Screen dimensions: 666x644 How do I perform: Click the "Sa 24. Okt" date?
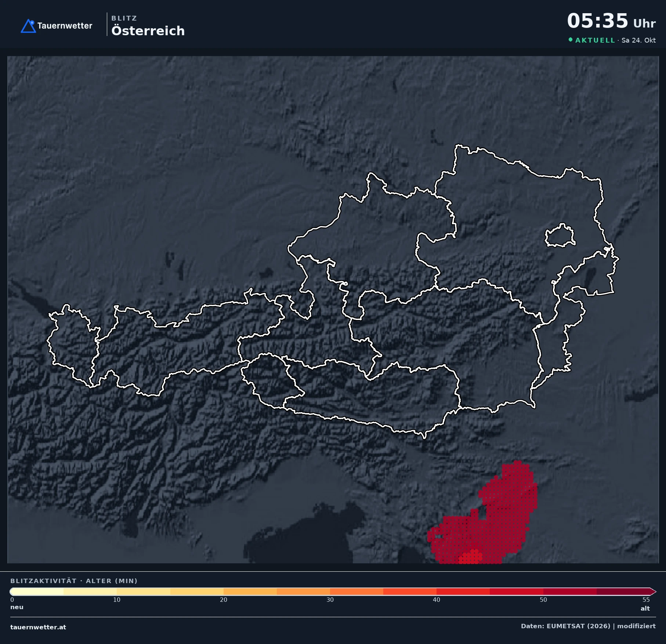click(638, 40)
